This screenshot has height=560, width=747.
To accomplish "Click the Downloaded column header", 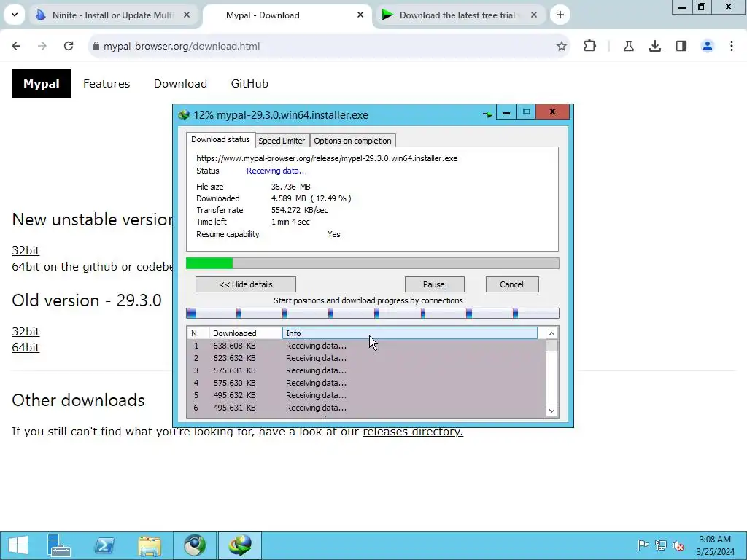I will 245,333.
